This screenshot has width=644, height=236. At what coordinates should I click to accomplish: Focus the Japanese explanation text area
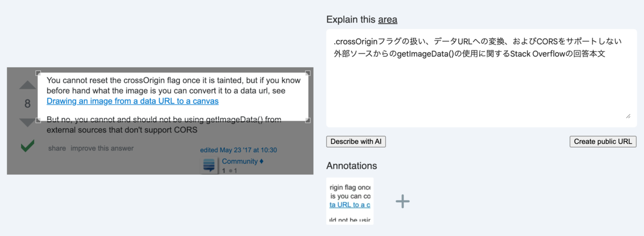pyautogui.click(x=481, y=86)
